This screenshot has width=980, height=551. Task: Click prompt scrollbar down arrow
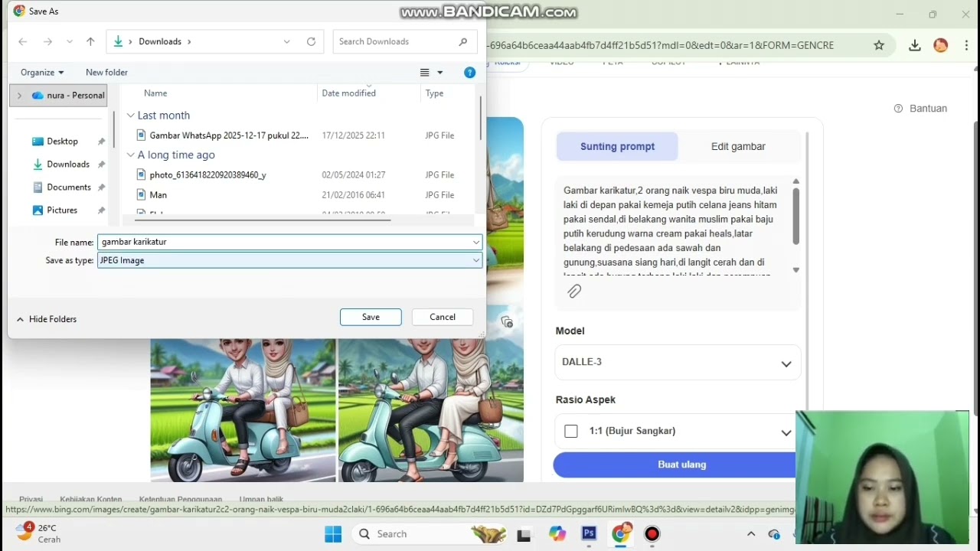tap(796, 270)
